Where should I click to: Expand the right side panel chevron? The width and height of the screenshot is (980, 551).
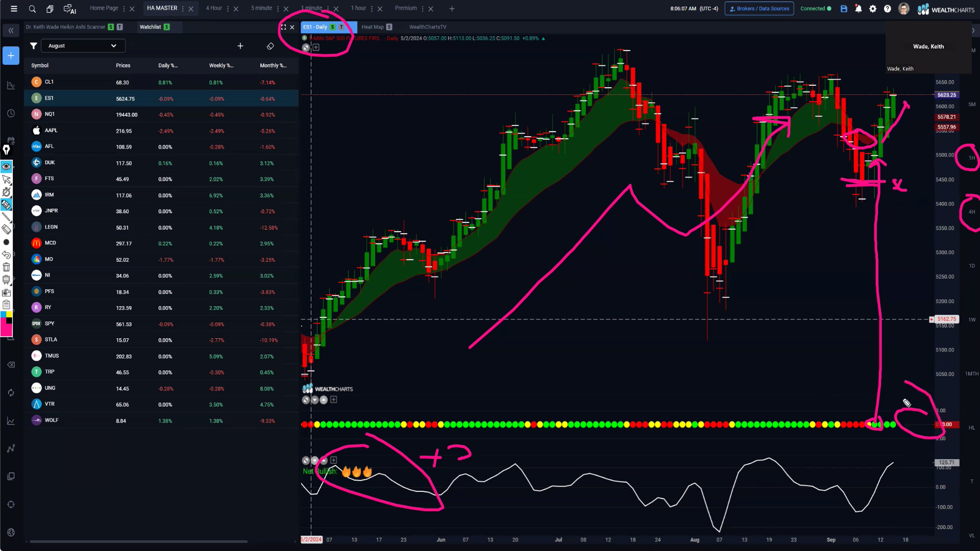pos(973,31)
